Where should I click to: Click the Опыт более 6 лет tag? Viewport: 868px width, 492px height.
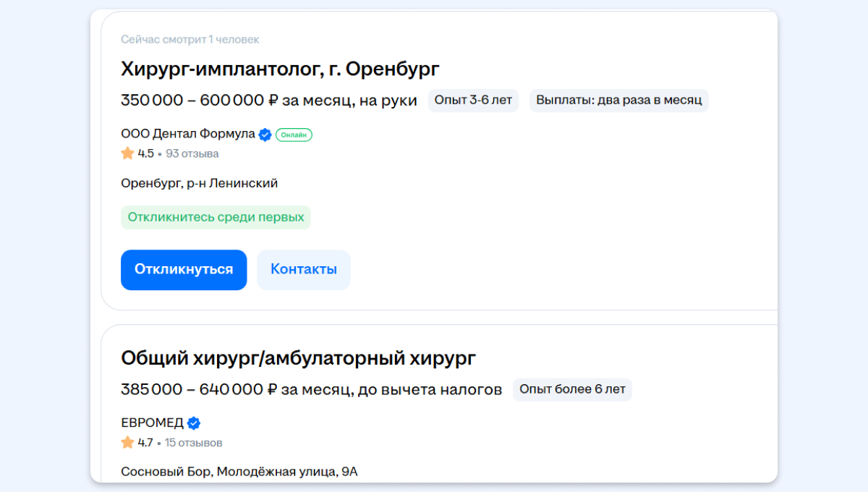572,389
